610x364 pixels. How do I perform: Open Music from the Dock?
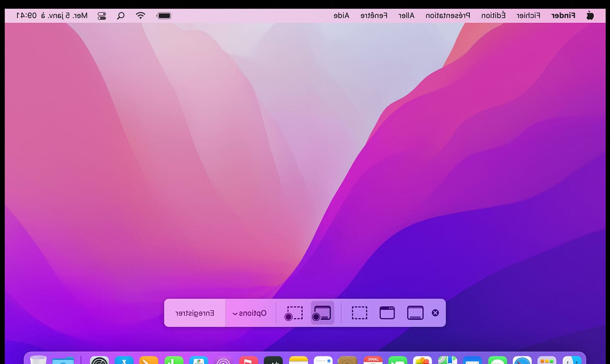click(249, 360)
